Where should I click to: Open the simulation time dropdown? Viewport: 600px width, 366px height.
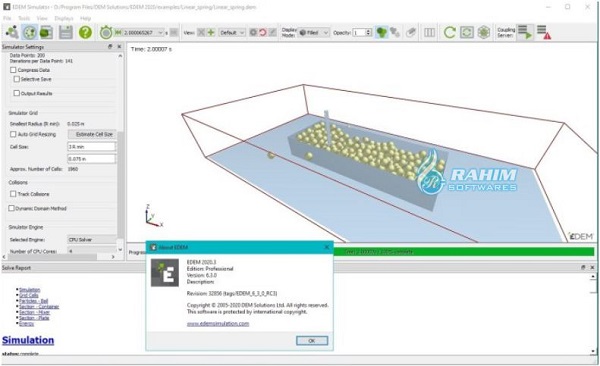tap(160, 33)
